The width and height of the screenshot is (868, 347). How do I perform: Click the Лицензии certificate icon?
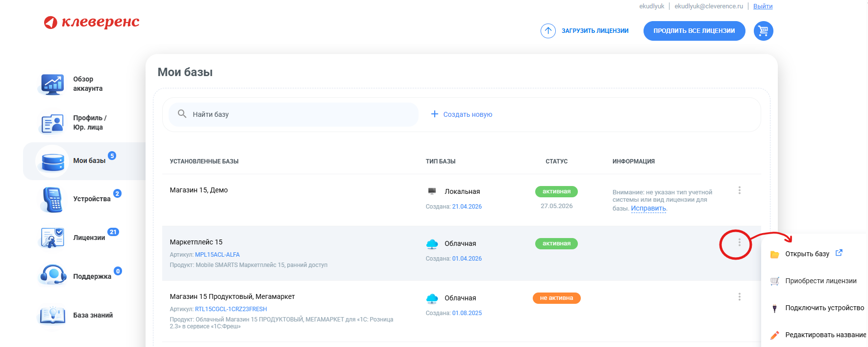[52, 238]
